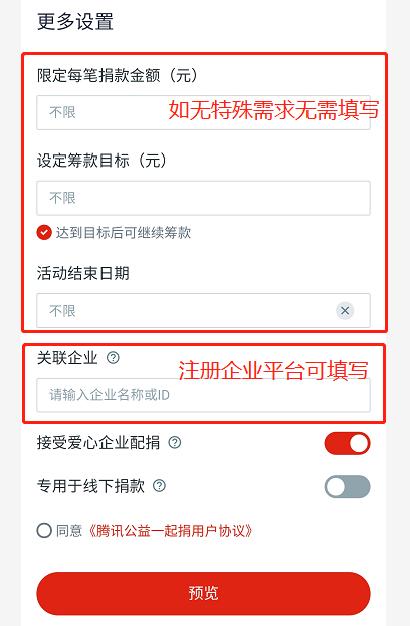Uncheck 达到目标后可继续筹款 checkbox
Image resolution: width=410 pixels, height=626 pixels.
click(x=44, y=232)
